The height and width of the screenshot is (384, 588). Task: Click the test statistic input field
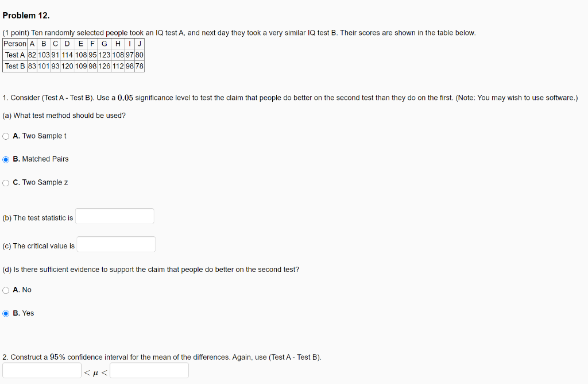114,216
